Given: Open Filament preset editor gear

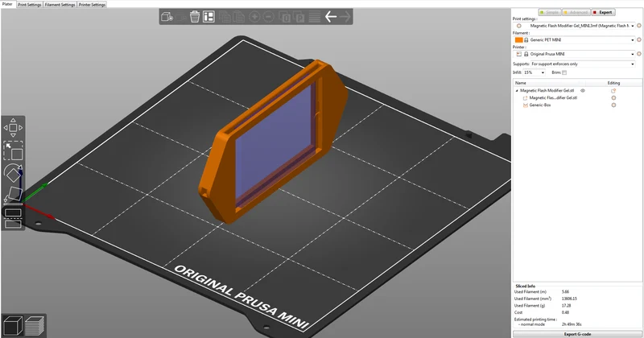Looking at the screenshot, I should 639,40.
